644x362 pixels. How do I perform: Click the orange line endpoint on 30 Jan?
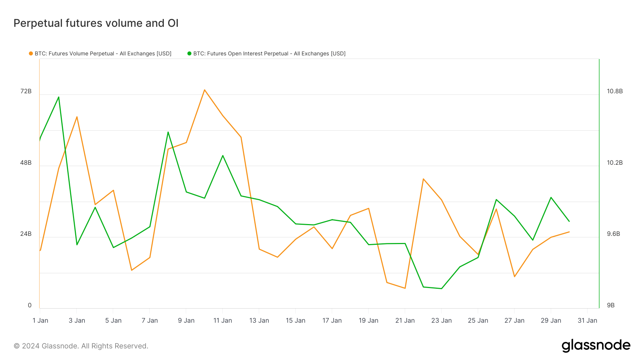pyautogui.click(x=569, y=232)
